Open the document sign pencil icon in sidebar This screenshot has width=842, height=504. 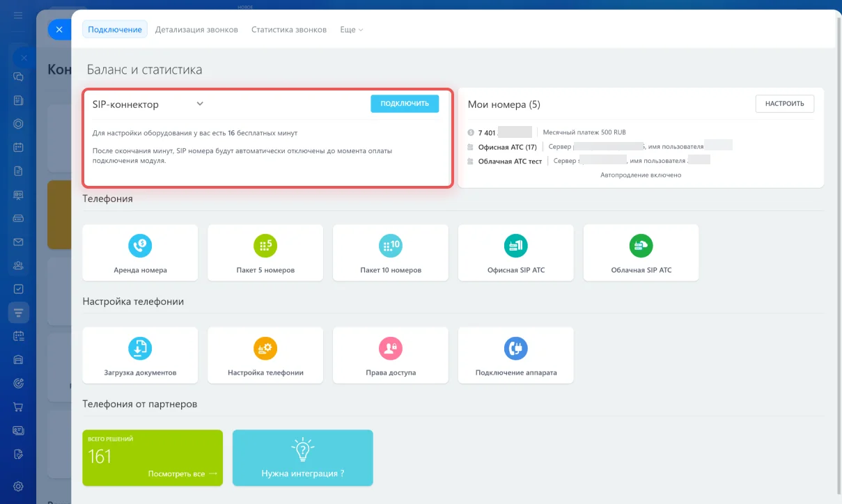point(19,454)
